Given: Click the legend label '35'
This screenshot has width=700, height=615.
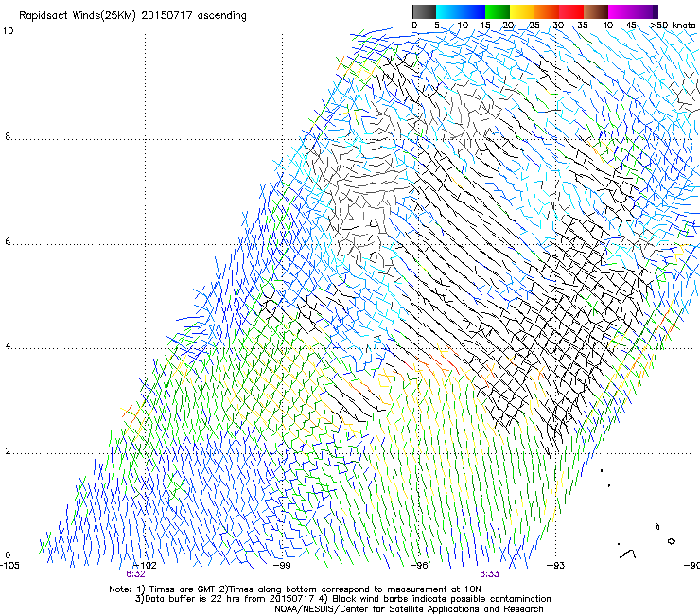Looking at the screenshot, I should 583,26.
